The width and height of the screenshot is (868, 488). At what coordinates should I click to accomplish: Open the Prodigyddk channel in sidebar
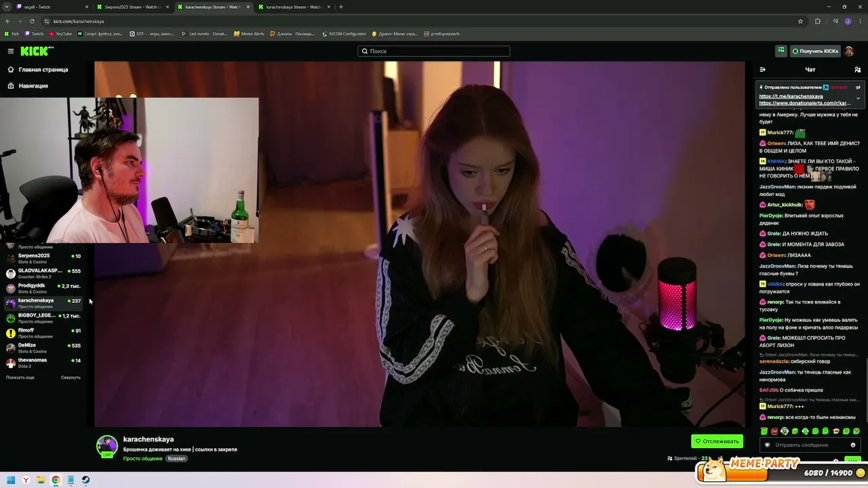point(43,288)
